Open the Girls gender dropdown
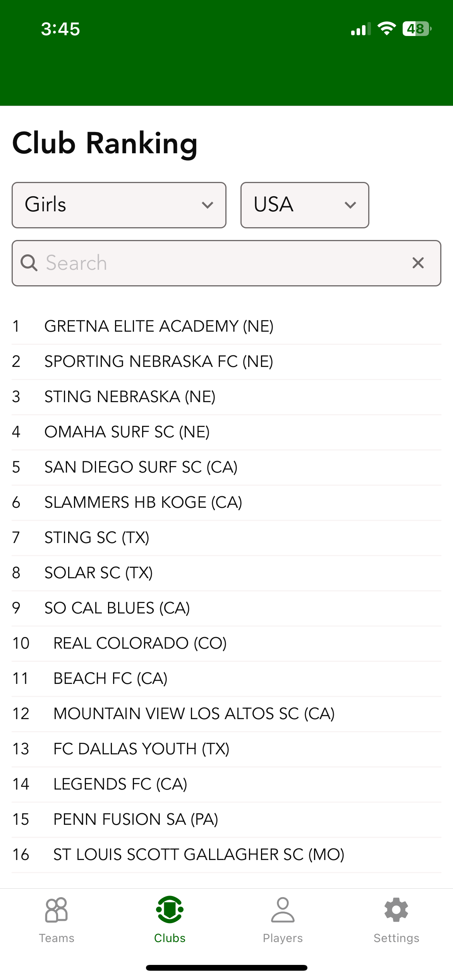The height and width of the screenshot is (980, 453). pos(119,205)
